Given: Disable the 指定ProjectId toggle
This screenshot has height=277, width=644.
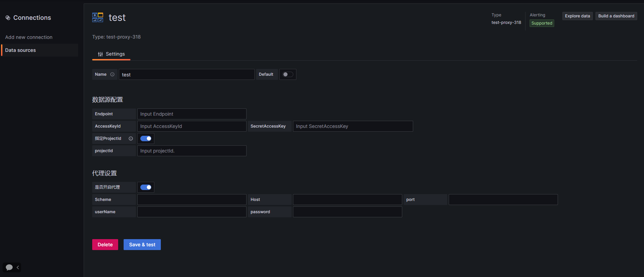Looking at the screenshot, I should tap(146, 138).
